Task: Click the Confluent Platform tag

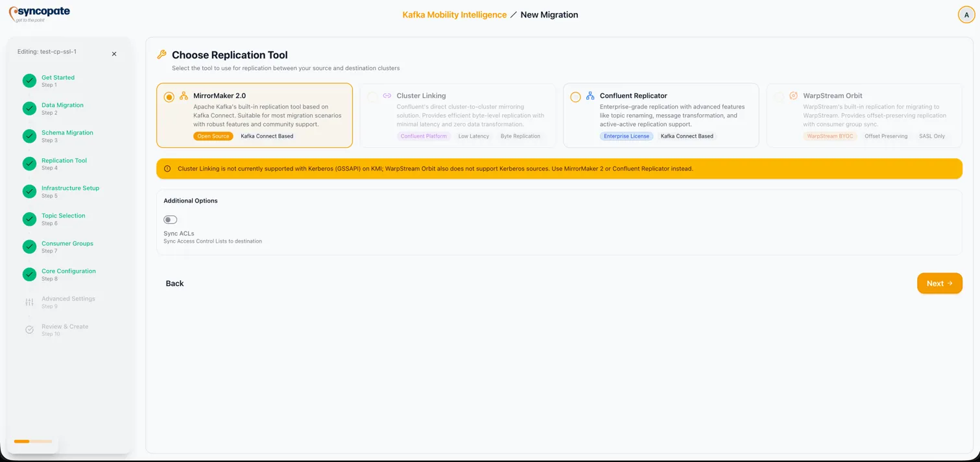Action: coord(424,136)
